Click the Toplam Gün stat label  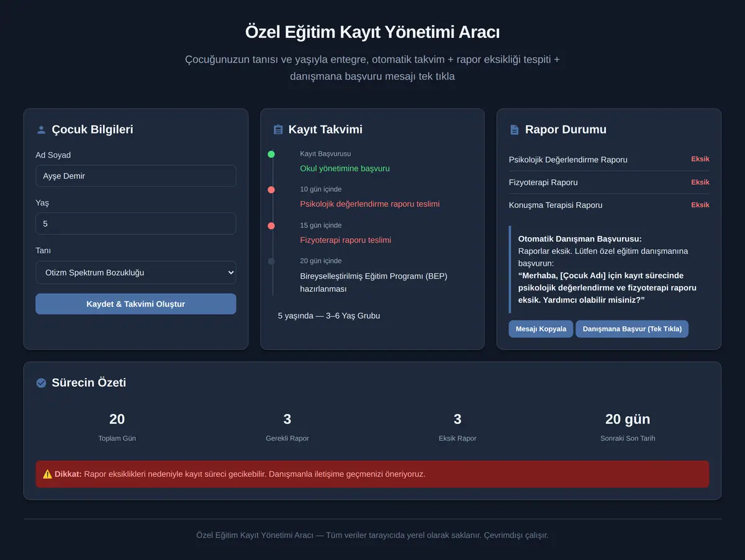[117, 438]
